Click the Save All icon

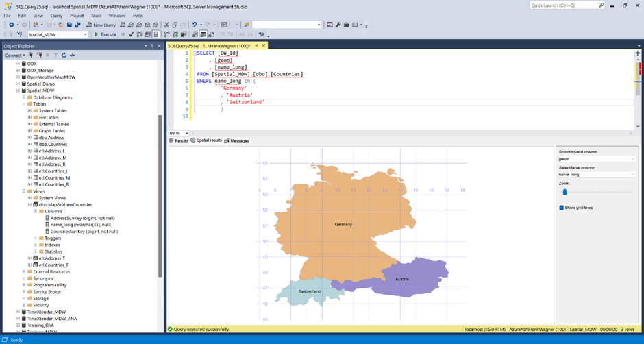(77, 25)
